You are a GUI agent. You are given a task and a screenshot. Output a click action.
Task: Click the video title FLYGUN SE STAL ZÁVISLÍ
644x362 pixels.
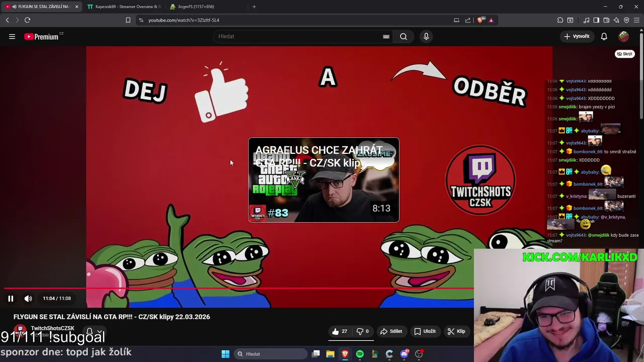pos(112,317)
